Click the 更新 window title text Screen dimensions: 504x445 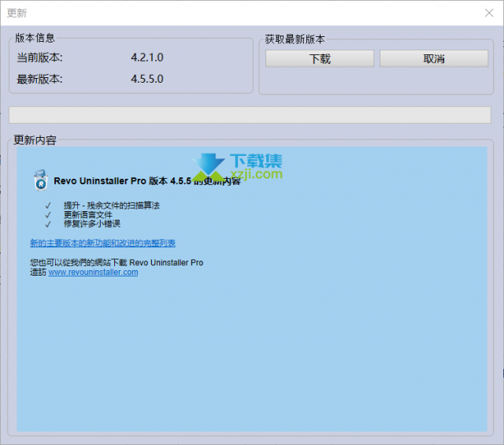(x=17, y=13)
